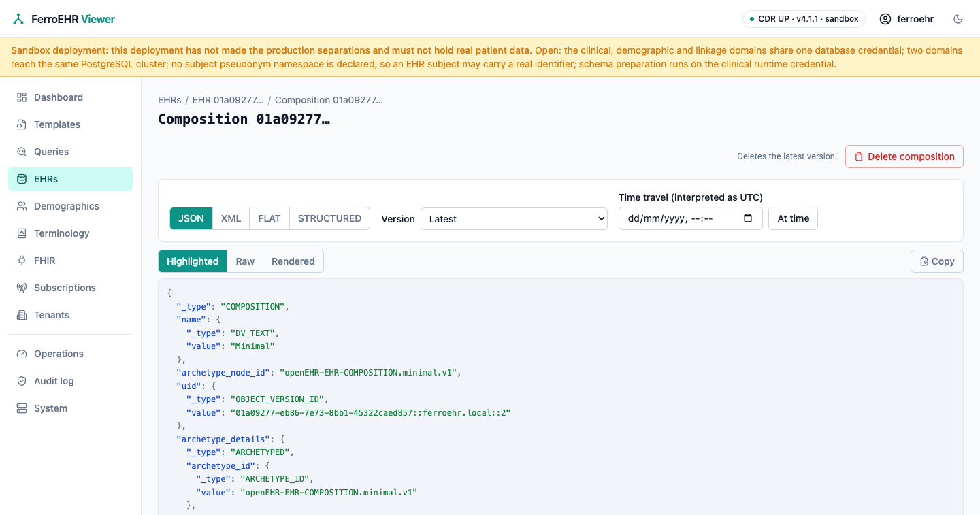Click the Terminology book icon
The image size is (980, 515).
(x=22, y=233)
